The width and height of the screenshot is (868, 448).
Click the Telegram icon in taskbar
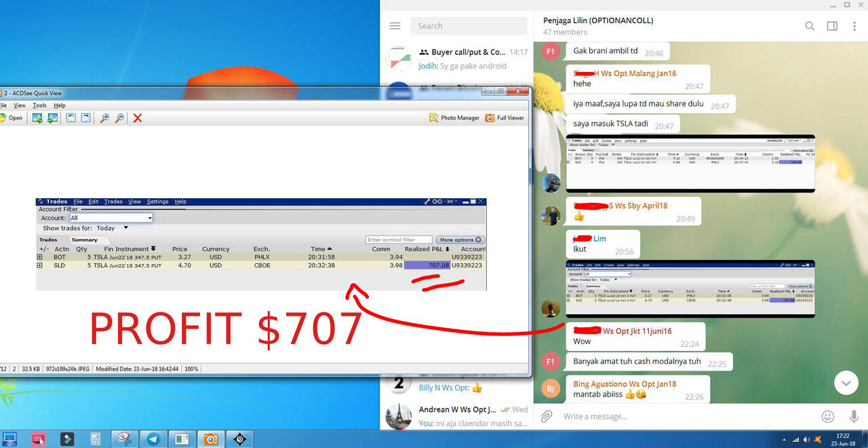[x=154, y=439]
